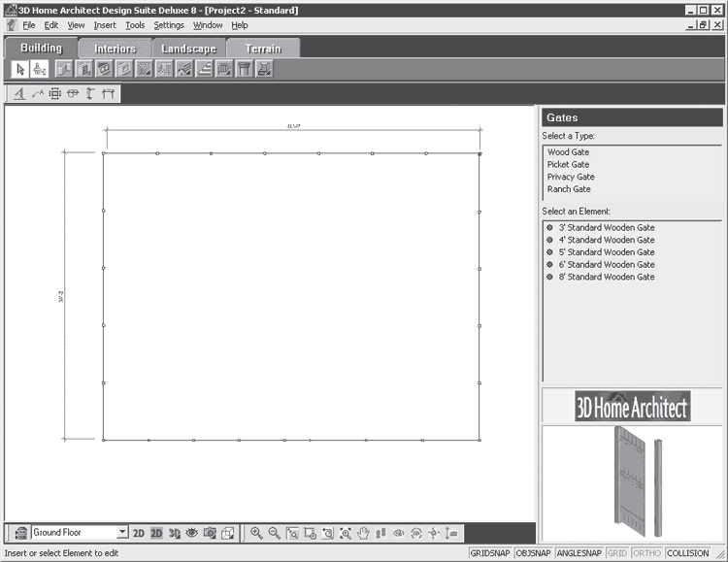728x562 pixels.
Task: Select the Floors tool
Action: coord(145,69)
